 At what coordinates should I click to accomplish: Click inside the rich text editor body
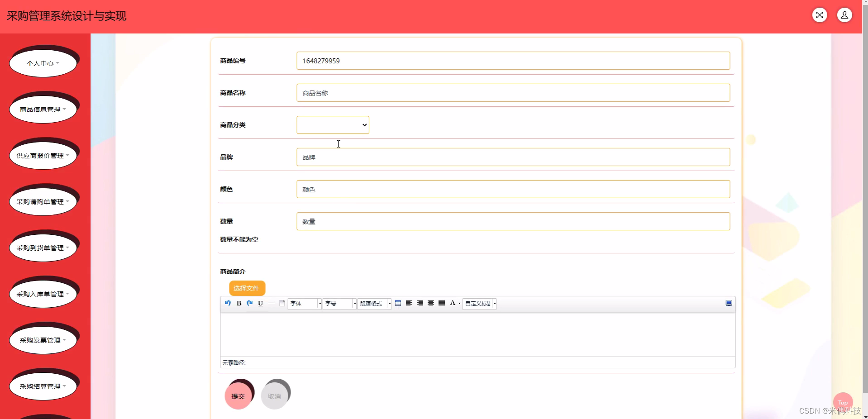click(477, 334)
